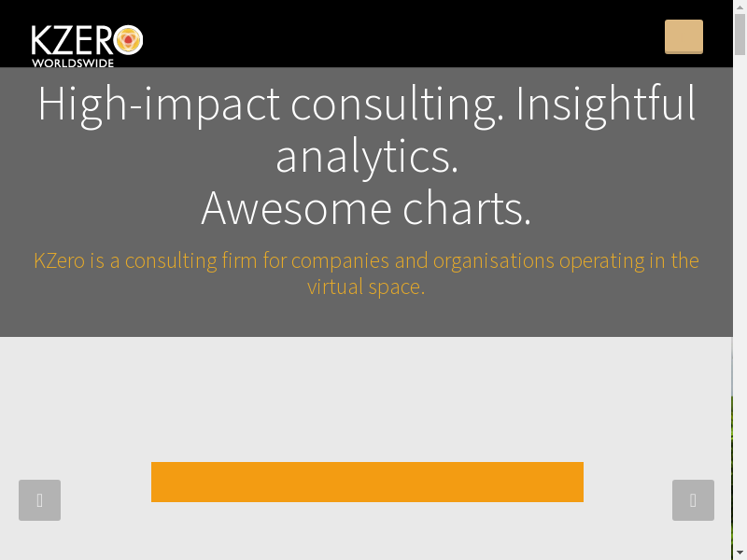Click the orange "KZero is a consulting firm" line

click(366, 260)
